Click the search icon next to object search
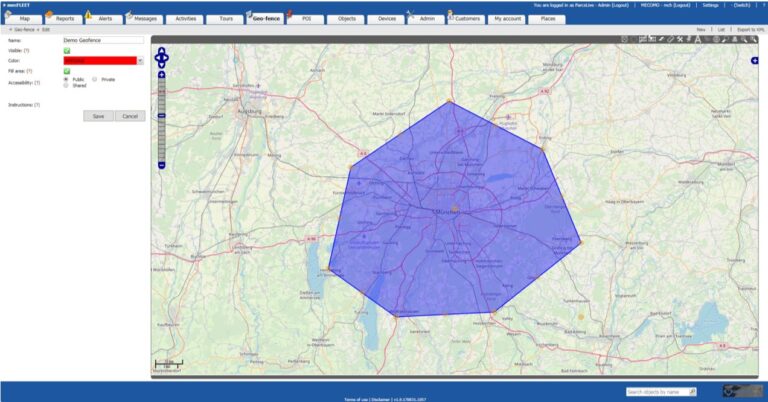 [692, 392]
